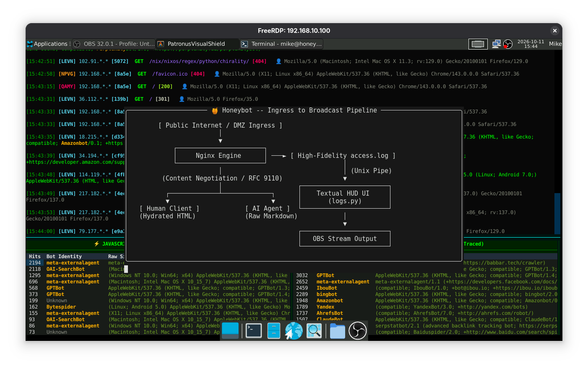Click '(Content Negotiation / RFC 9110)' text
The height and width of the screenshot is (369, 588).
point(222,178)
